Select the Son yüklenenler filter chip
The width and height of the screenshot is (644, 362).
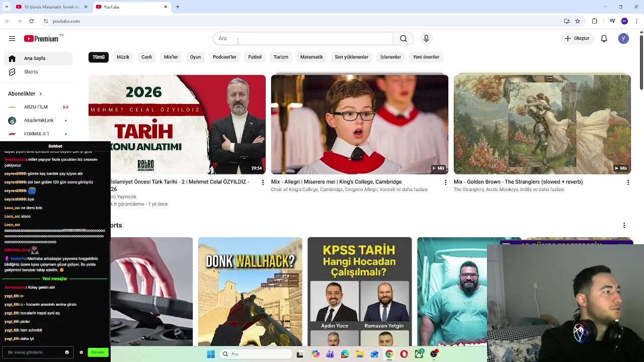(x=352, y=57)
